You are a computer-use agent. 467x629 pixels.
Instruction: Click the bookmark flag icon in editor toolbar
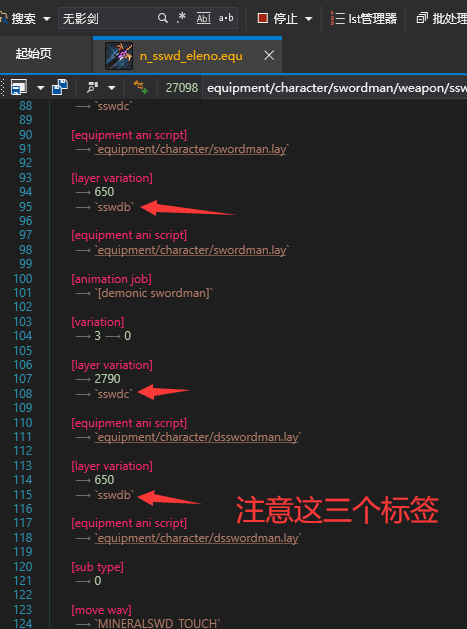pos(93,87)
